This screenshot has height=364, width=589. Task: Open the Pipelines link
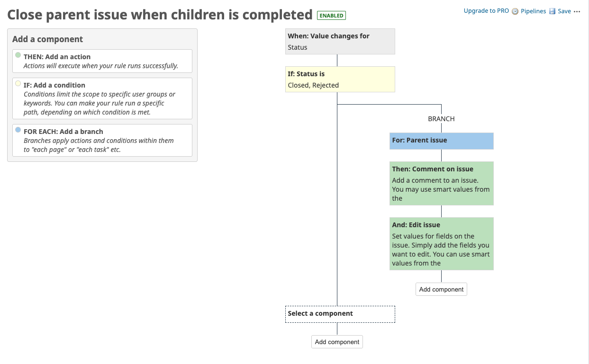pyautogui.click(x=533, y=11)
